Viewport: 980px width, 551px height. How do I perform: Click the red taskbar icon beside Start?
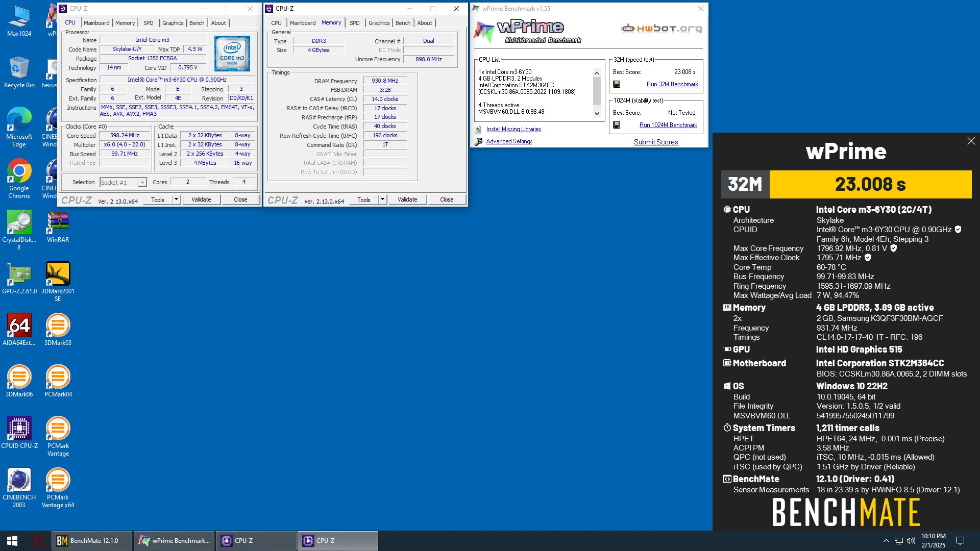click(38, 541)
